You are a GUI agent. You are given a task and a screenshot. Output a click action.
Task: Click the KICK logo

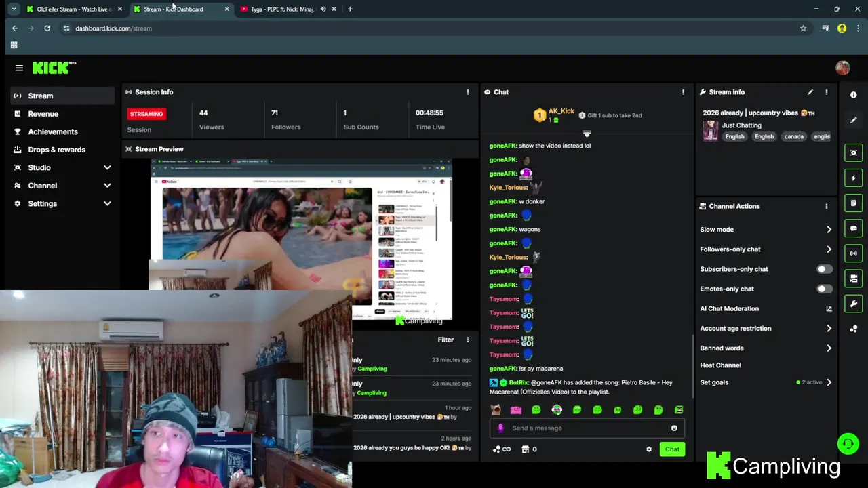54,68
